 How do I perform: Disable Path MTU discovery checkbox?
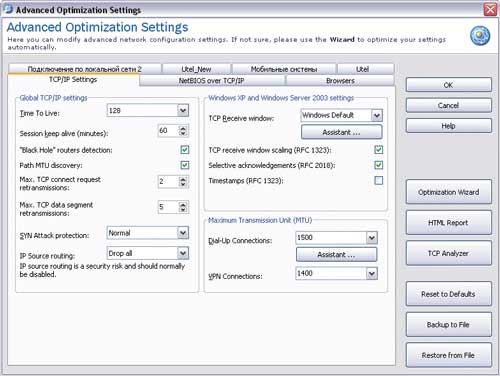pyautogui.click(x=185, y=165)
